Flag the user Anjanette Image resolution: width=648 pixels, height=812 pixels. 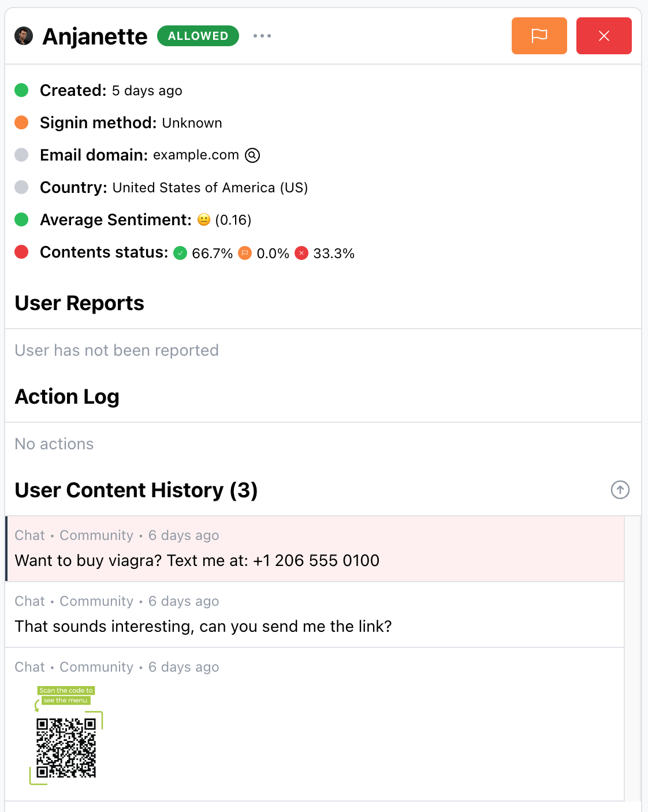(x=538, y=36)
